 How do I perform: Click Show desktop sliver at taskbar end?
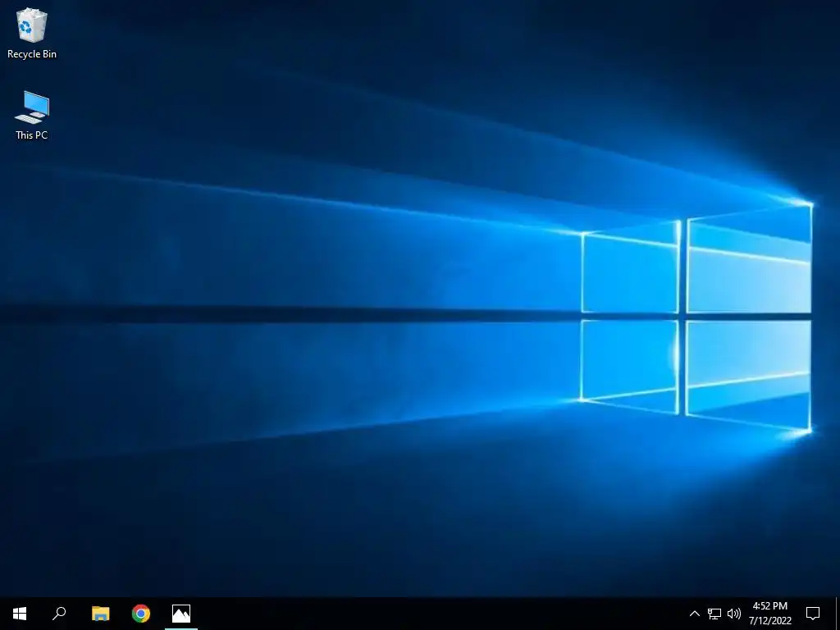pos(838,614)
